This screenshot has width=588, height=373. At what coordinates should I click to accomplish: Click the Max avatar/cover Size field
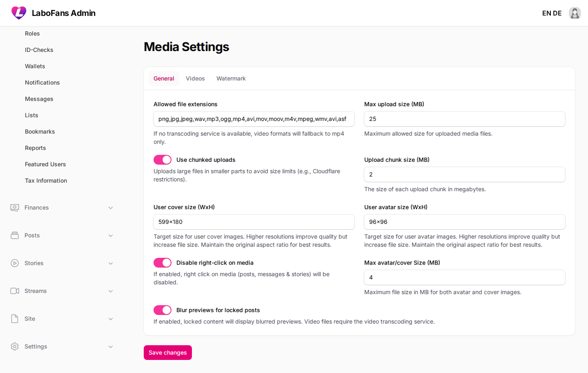pyautogui.click(x=465, y=277)
